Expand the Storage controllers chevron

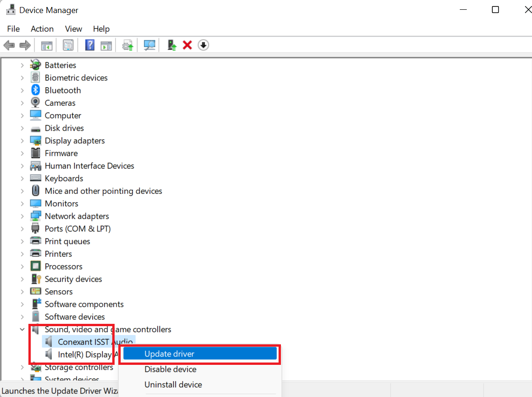tap(22, 367)
